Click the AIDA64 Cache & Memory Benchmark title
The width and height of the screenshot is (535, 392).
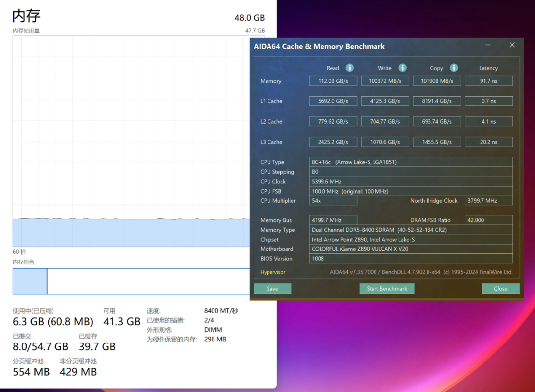[319, 47]
